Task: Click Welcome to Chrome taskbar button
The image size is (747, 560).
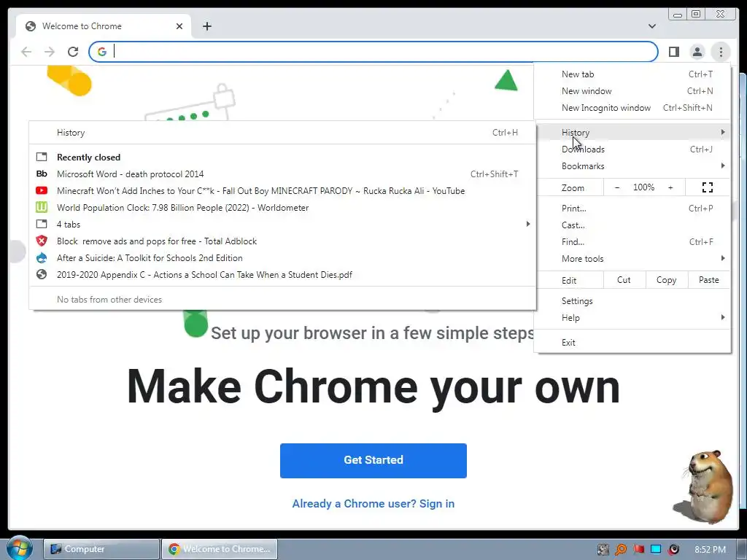Action: pos(220,549)
